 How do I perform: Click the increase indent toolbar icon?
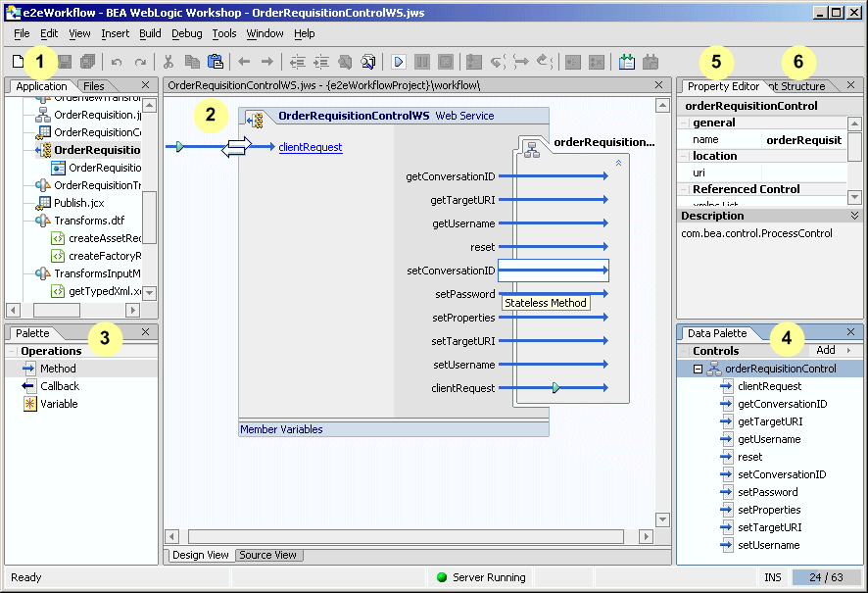click(x=321, y=62)
